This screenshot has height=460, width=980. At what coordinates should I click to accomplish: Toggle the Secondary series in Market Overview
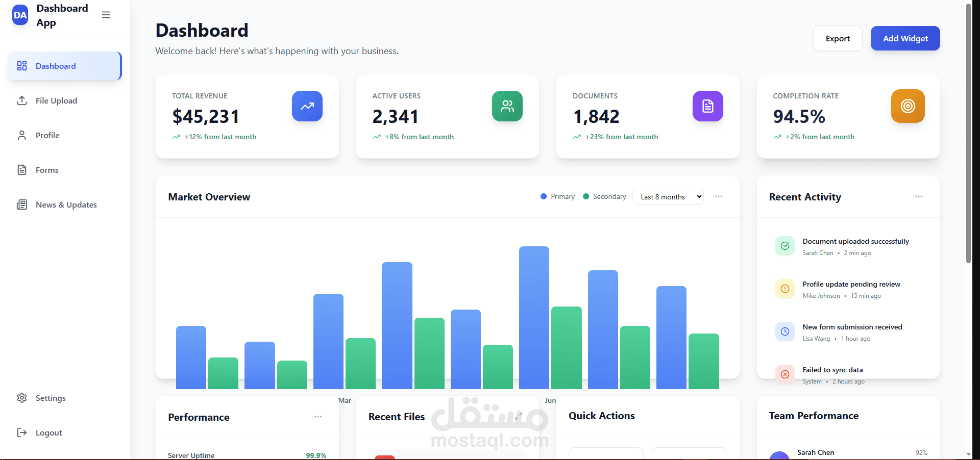(604, 196)
